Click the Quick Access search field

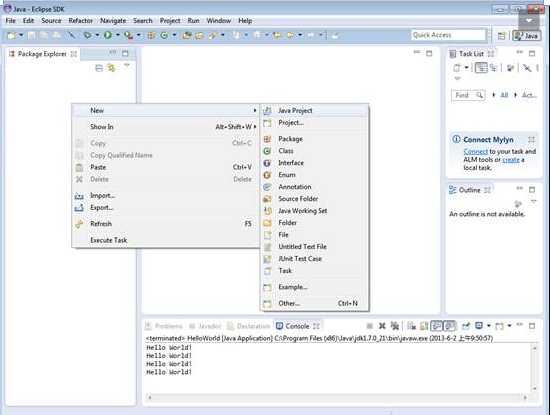[448, 35]
